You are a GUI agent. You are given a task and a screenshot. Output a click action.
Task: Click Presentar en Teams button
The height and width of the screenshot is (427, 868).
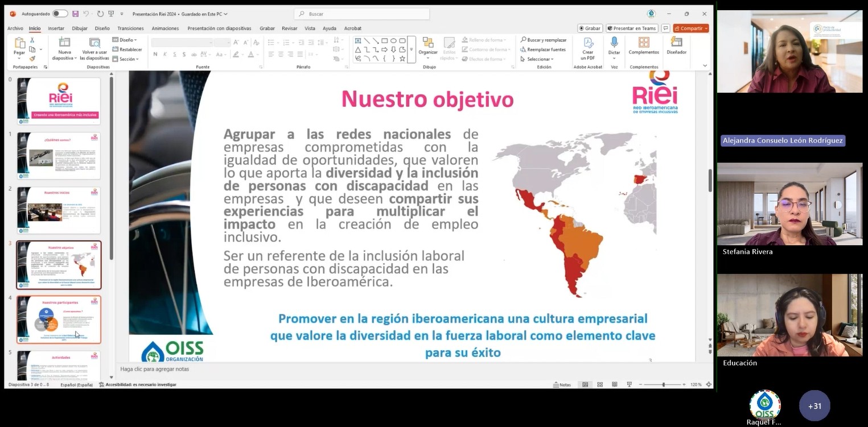point(632,28)
